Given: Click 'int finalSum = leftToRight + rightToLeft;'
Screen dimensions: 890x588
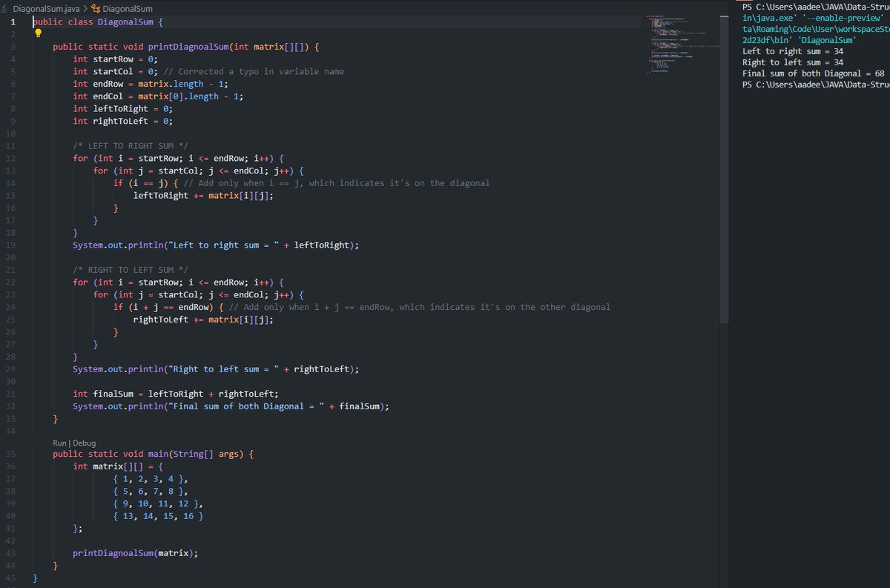Looking at the screenshot, I should tap(176, 394).
